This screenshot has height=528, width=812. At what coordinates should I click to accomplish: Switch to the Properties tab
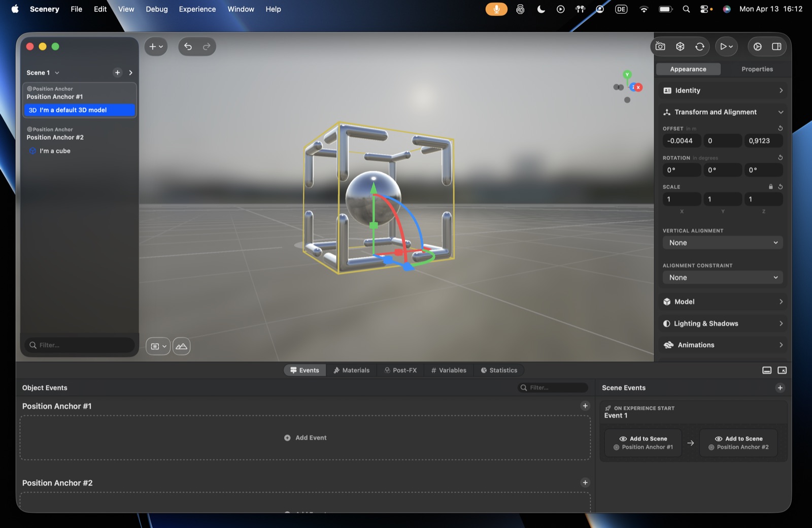(757, 69)
